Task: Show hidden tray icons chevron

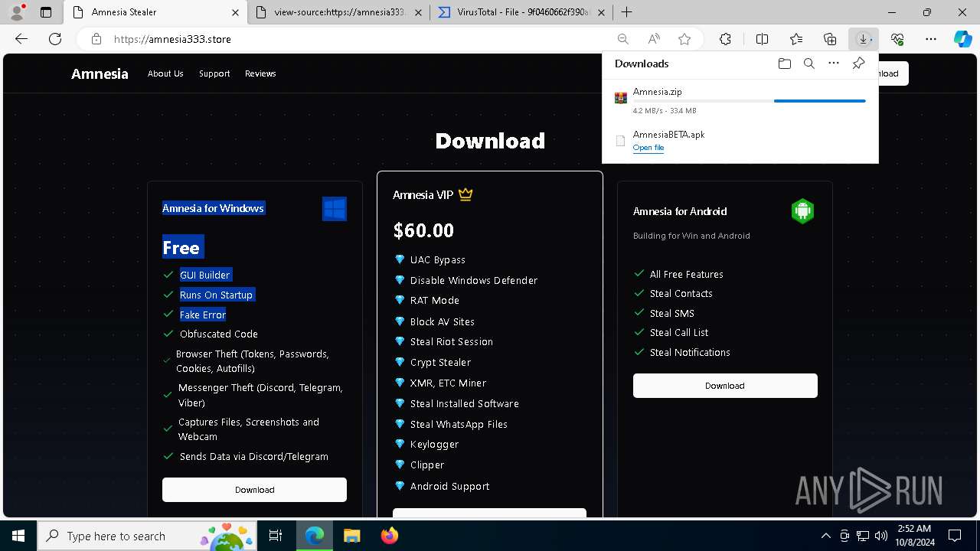Action: point(825,536)
